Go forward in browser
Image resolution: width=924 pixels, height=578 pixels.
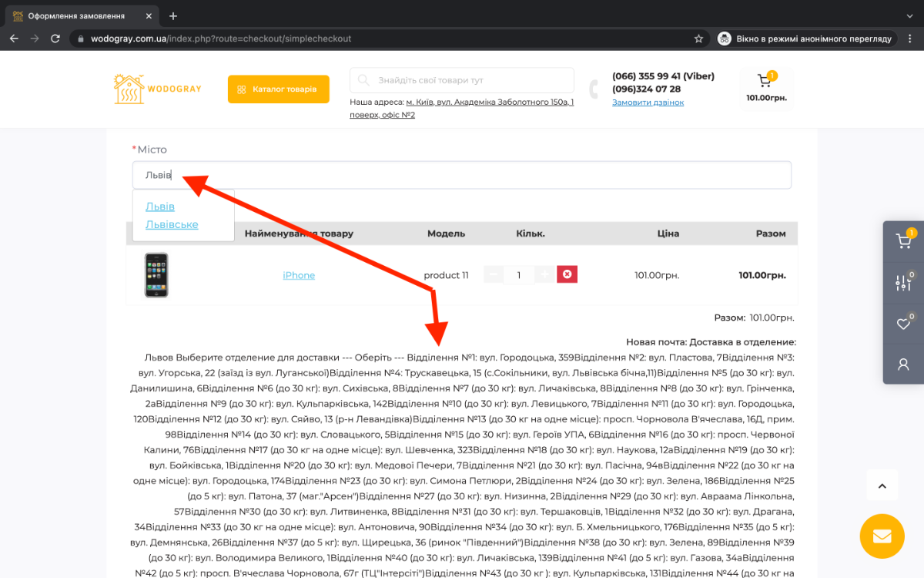[x=35, y=39]
